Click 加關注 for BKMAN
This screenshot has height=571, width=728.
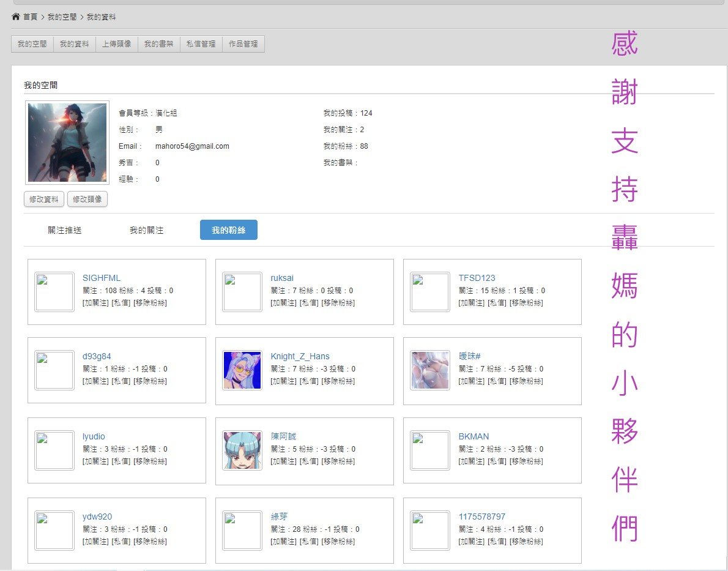click(x=472, y=461)
